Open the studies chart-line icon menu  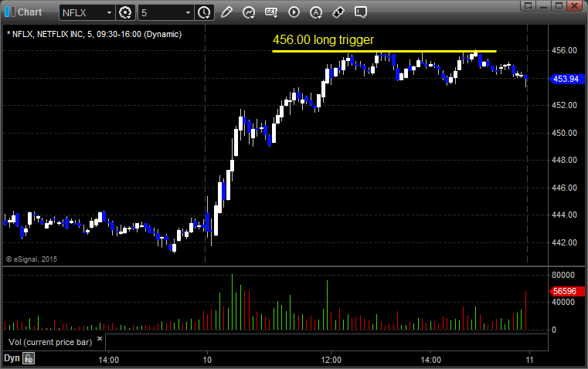click(248, 12)
